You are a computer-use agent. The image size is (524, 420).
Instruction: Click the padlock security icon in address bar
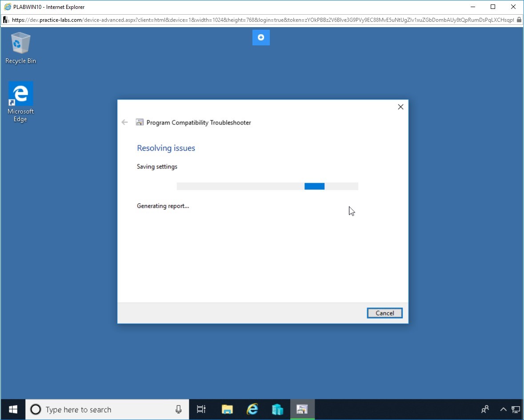519,20
